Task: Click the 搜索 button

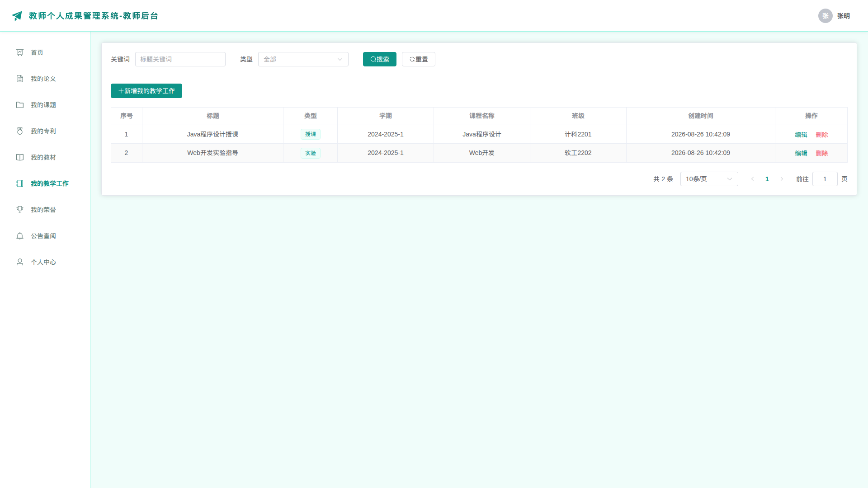Action: point(380,59)
